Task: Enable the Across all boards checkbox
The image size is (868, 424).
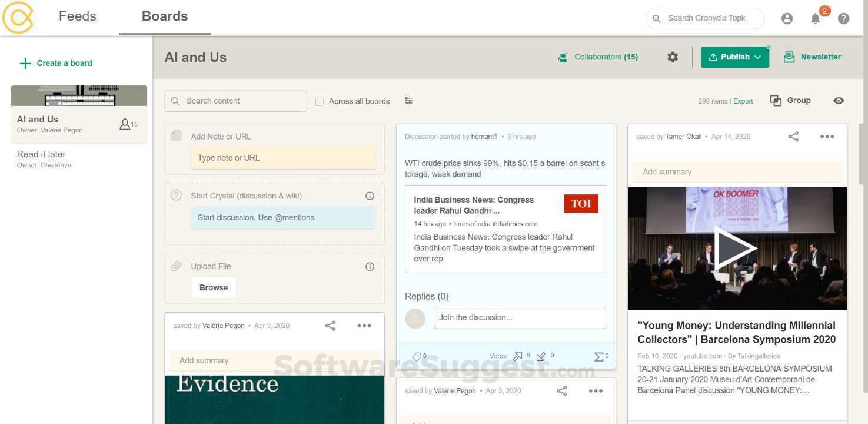Action: coord(320,101)
